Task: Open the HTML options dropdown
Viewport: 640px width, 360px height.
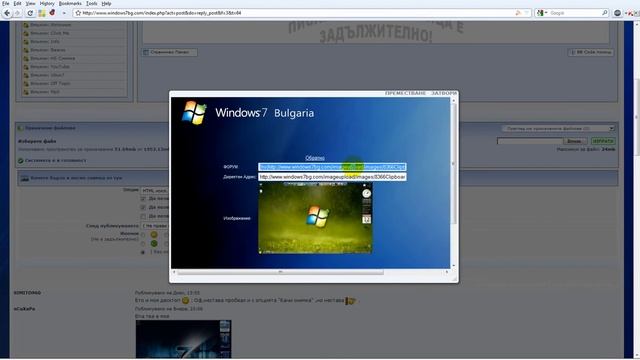Action: click(154, 190)
